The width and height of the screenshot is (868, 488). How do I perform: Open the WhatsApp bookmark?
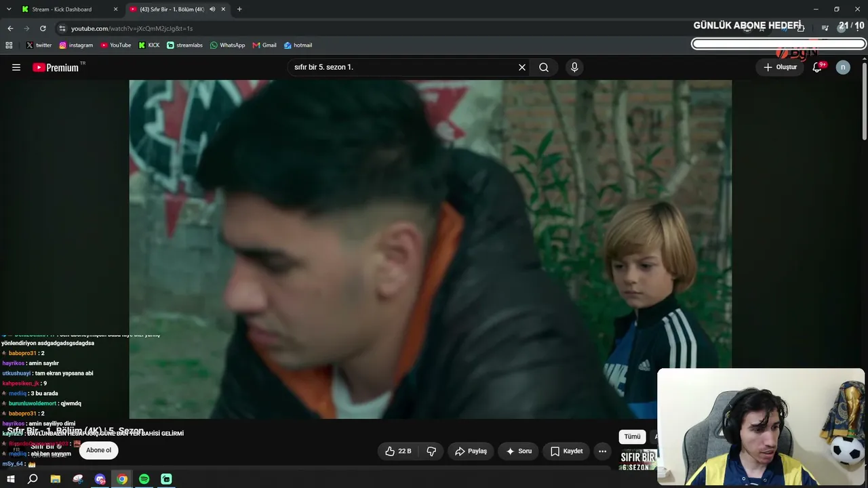click(x=228, y=45)
